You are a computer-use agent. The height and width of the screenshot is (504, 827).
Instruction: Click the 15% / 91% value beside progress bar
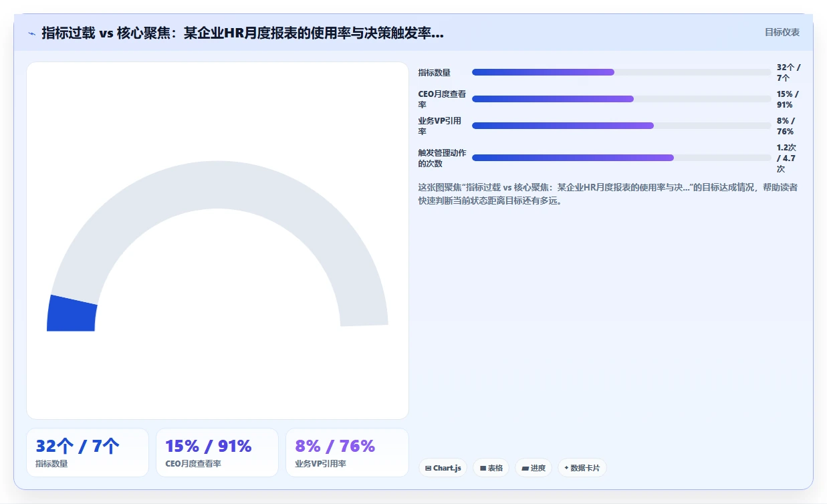point(788,100)
